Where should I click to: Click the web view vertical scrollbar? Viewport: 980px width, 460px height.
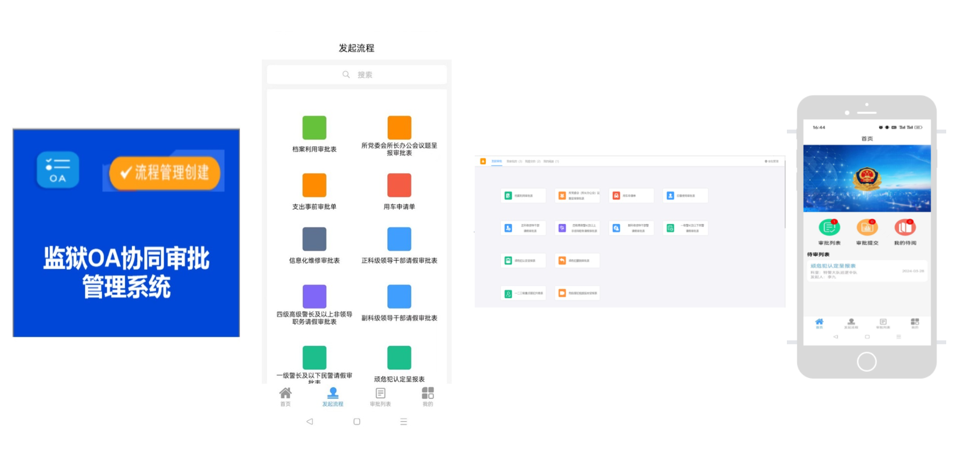[785, 193]
